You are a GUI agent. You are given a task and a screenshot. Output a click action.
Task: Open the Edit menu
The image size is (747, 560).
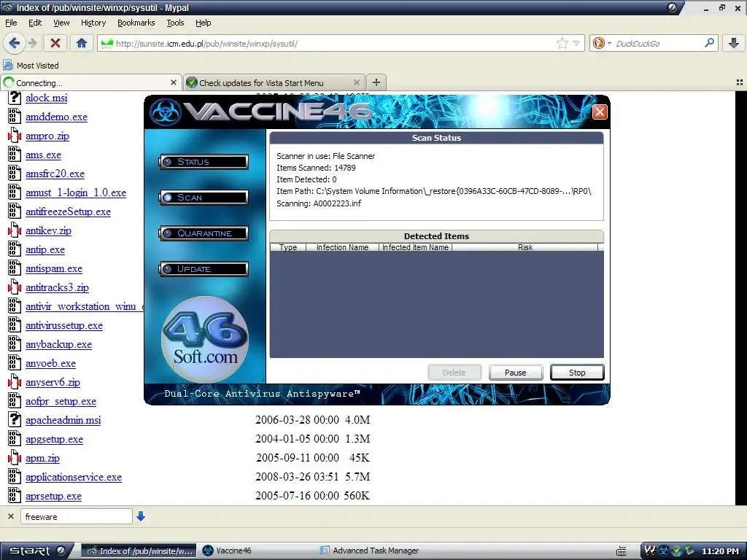(35, 23)
